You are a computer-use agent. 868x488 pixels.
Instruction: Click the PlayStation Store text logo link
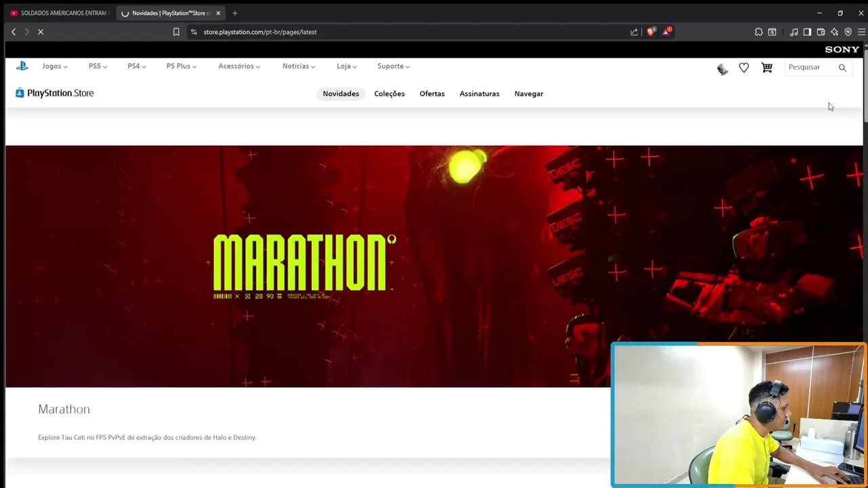click(x=60, y=93)
